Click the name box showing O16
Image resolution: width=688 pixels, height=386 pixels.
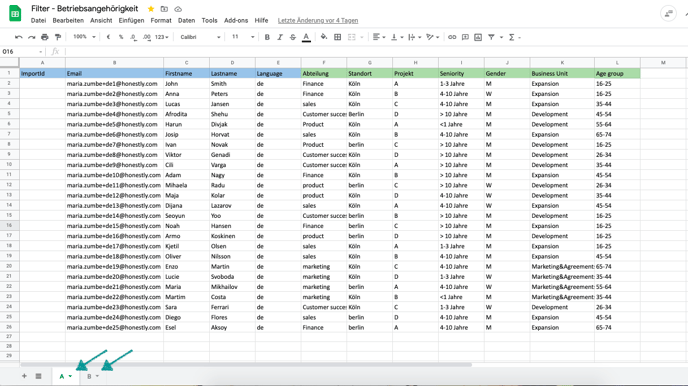22,52
